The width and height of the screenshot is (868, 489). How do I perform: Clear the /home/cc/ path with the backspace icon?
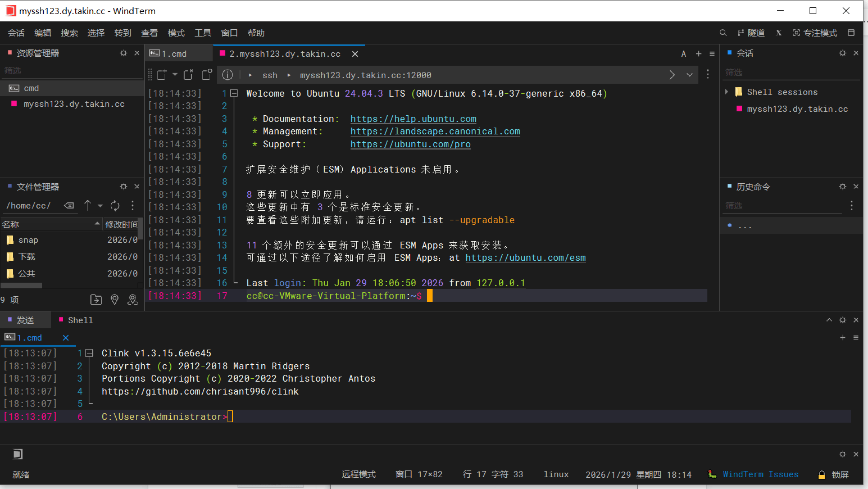69,205
